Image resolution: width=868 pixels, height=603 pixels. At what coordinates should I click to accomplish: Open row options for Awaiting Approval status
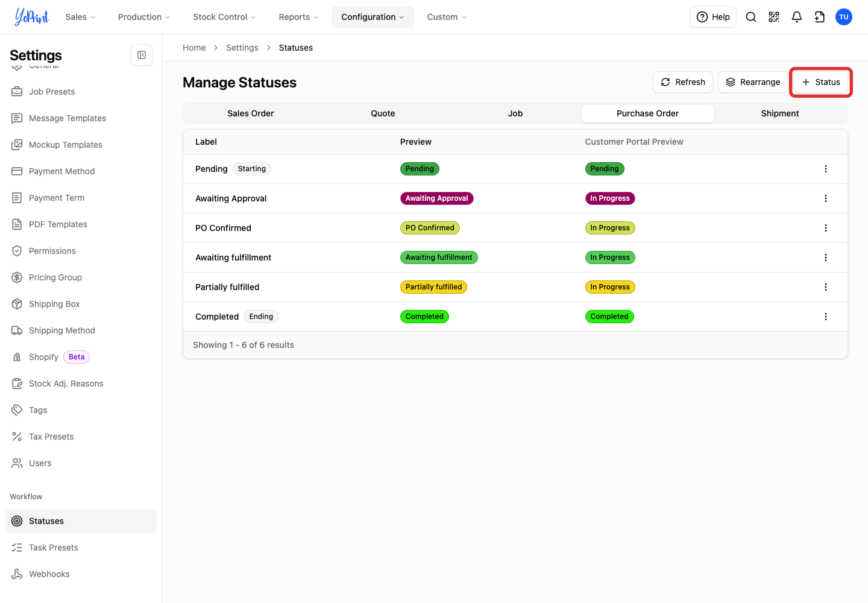826,198
